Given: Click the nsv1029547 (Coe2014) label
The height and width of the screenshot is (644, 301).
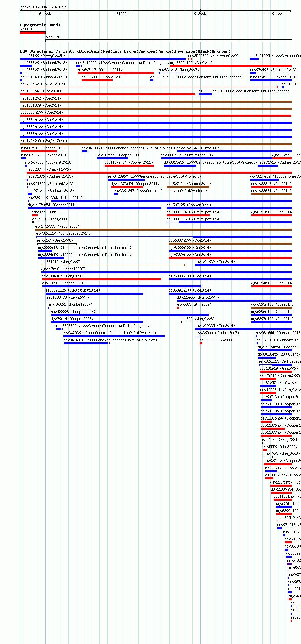Looking at the screenshot, I should tap(41, 91).
